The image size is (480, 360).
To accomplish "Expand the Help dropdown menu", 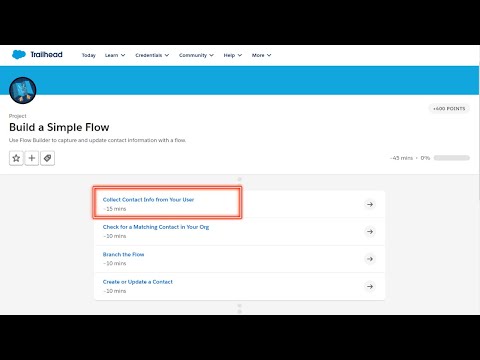I will coord(233,55).
